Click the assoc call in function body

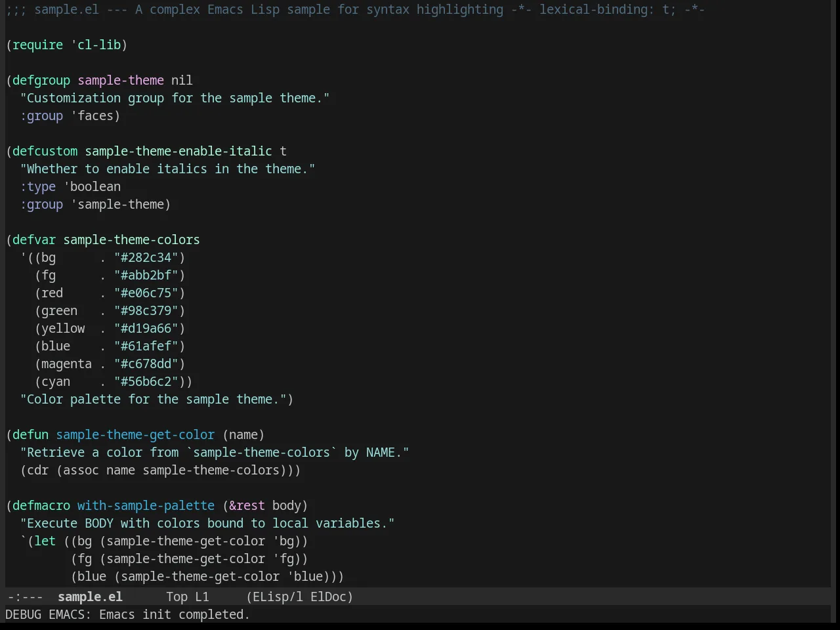pos(81,470)
